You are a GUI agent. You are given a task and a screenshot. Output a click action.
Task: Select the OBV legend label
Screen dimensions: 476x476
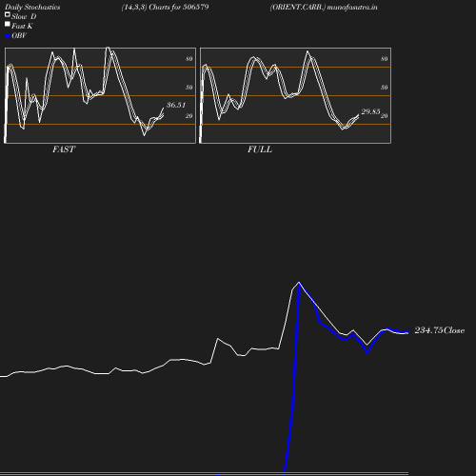19,35
